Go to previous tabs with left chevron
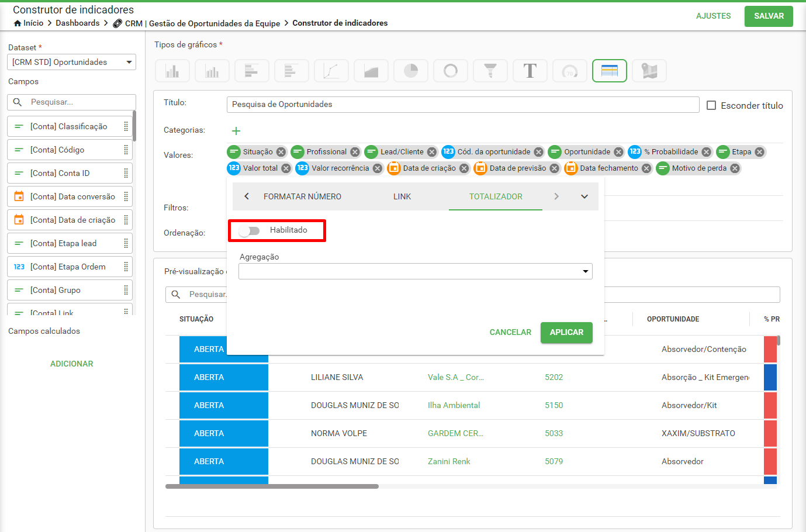 [x=247, y=196]
